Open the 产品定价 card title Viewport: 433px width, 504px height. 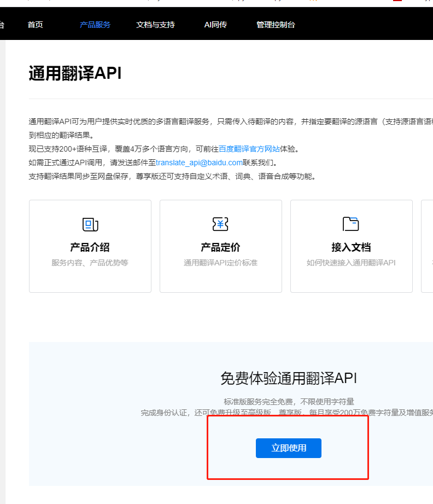220,247
